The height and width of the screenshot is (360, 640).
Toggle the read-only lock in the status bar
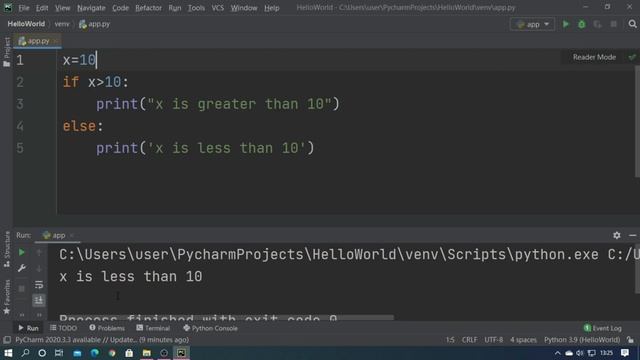[631, 340]
